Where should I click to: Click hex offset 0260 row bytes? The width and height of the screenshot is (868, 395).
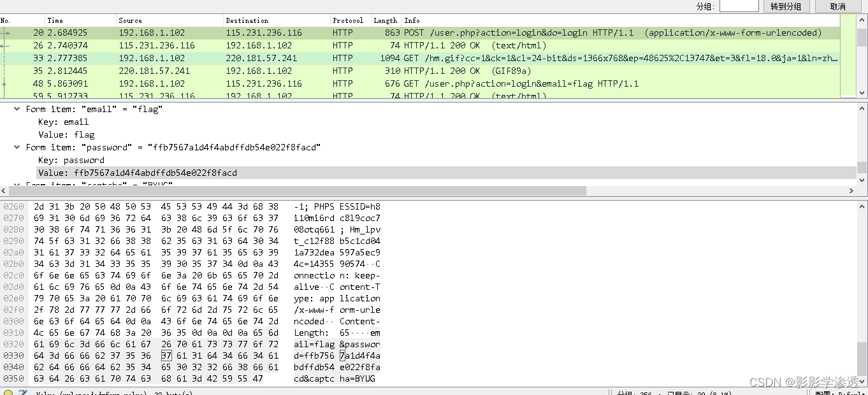point(156,206)
